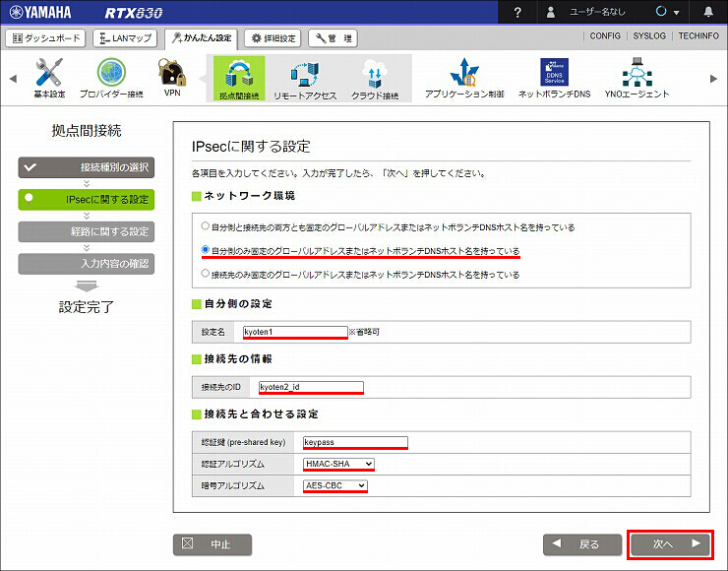
Task: Click the ユーザー名なし text
Action: pyautogui.click(x=597, y=12)
